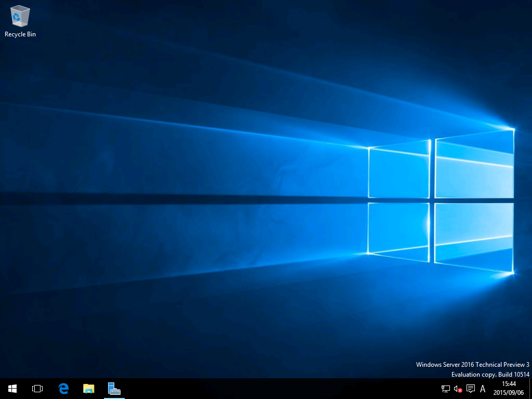
Task: Click the muted volume tray icon
Action: coord(458,389)
